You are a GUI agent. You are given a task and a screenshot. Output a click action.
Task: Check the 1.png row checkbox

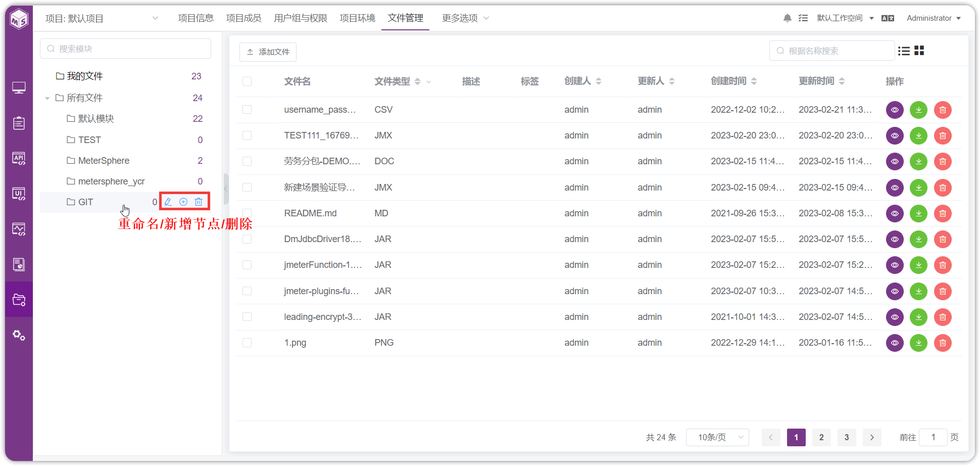pos(247,343)
